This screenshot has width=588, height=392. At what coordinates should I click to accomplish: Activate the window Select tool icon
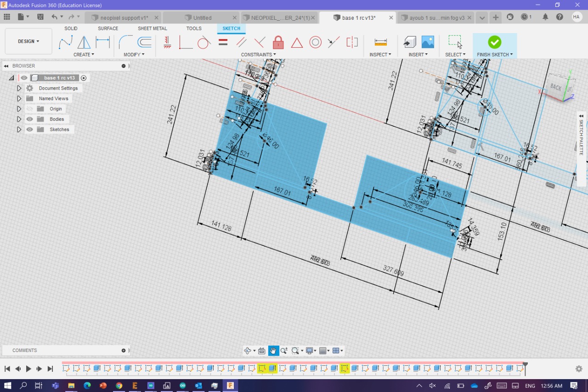[455, 42]
